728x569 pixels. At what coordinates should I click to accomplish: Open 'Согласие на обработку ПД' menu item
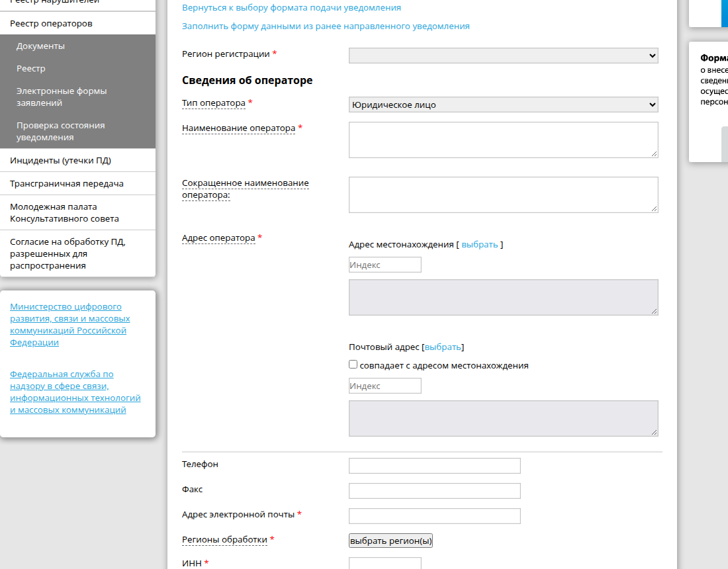[x=77, y=254]
